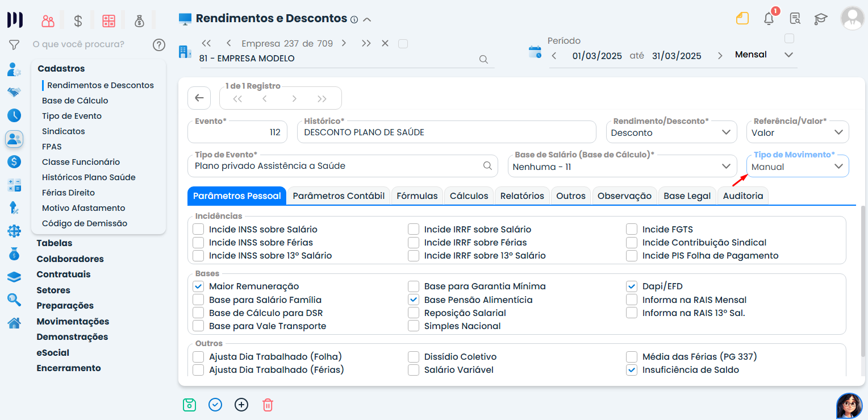The height and width of the screenshot is (420, 868).
Task: Uncheck the Maior Remuneração checkbox
Action: [198, 286]
